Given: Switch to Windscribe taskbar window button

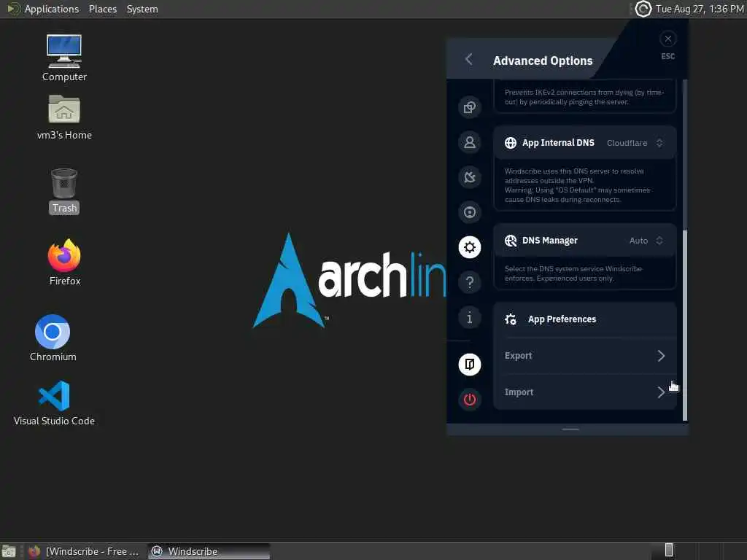Looking at the screenshot, I should [x=209, y=551].
